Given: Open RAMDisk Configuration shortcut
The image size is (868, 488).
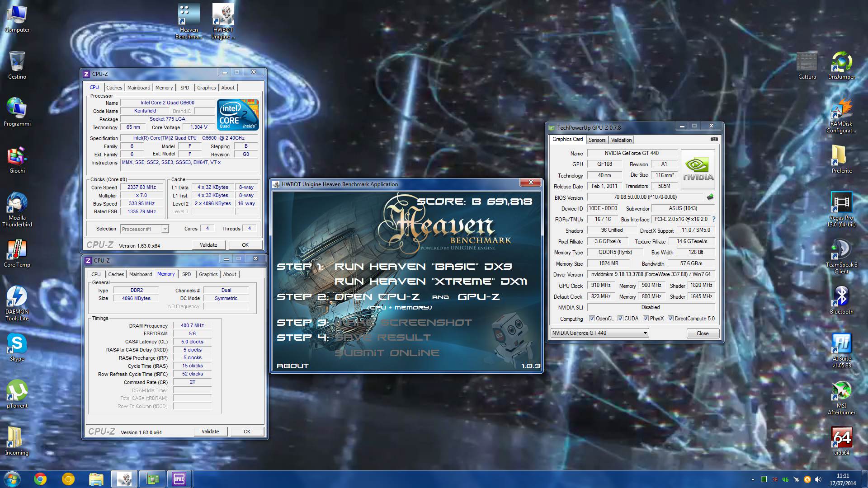Looking at the screenshot, I should [841, 115].
